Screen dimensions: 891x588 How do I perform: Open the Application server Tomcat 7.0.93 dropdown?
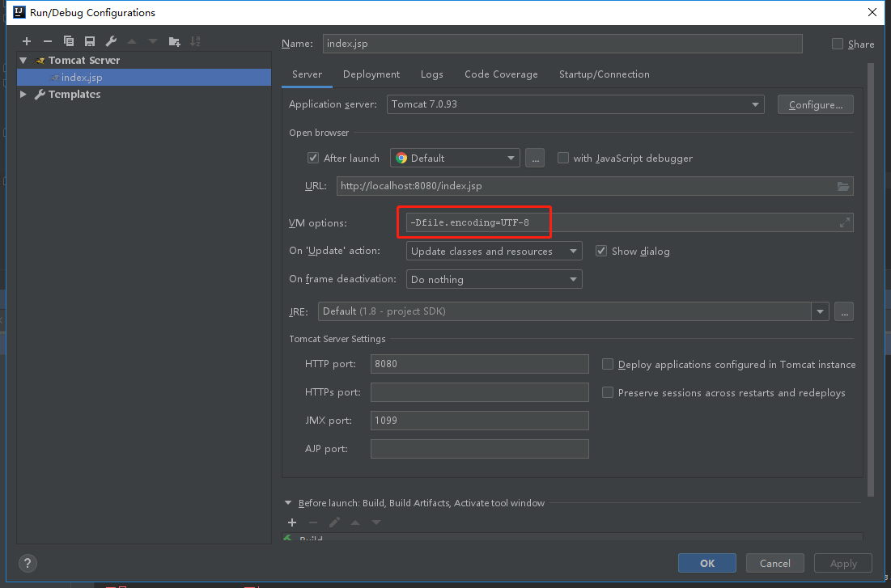[x=575, y=104]
